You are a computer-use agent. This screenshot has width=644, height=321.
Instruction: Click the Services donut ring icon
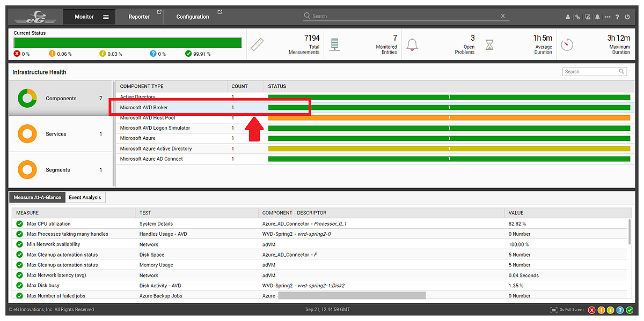point(27,134)
